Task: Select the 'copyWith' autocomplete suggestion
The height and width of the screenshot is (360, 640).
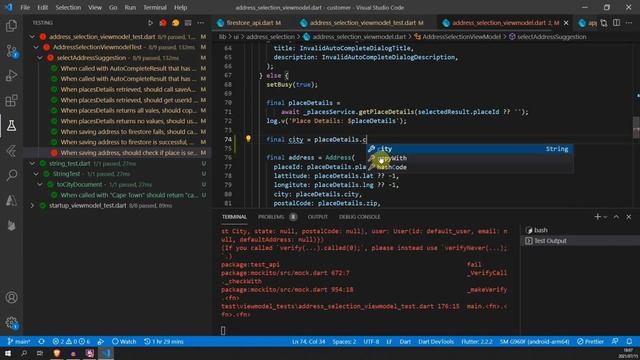Action: tap(469, 158)
